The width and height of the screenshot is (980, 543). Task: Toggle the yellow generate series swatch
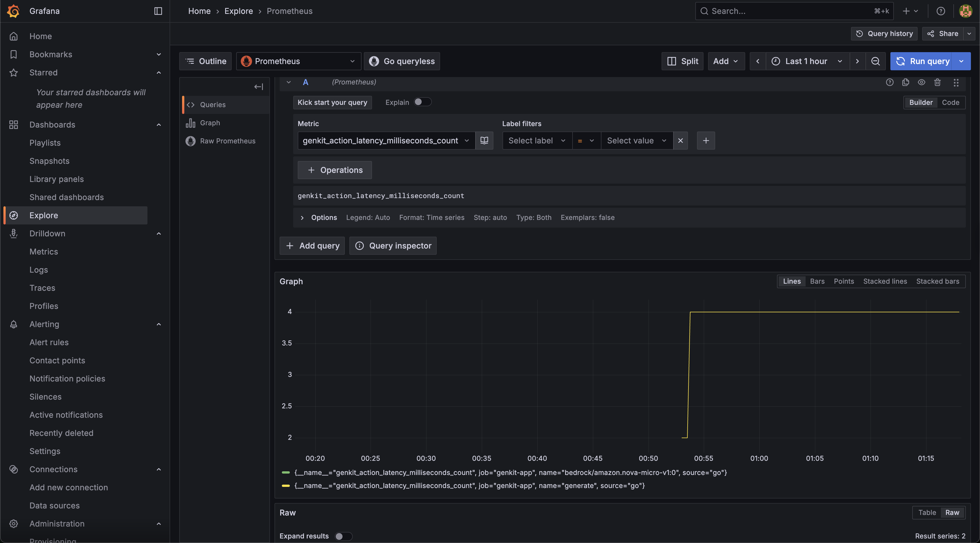(x=286, y=485)
